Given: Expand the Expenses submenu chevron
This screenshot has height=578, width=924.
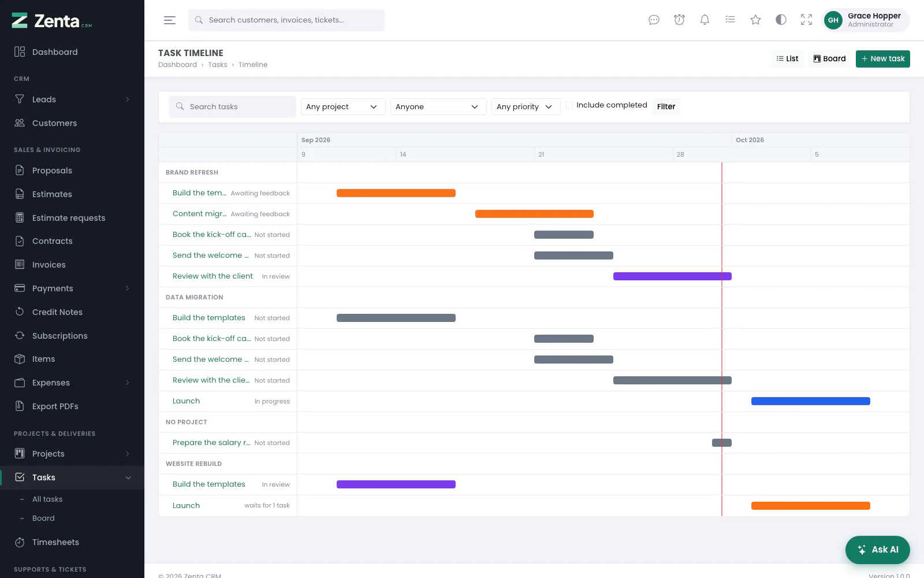Looking at the screenshot, I should click(128, 383).
